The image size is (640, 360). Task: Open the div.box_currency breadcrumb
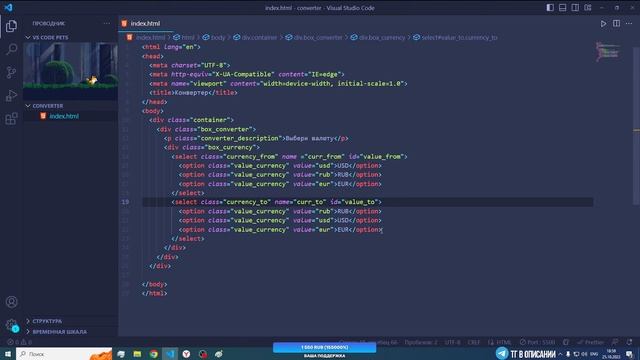click(x=378, y=37)
